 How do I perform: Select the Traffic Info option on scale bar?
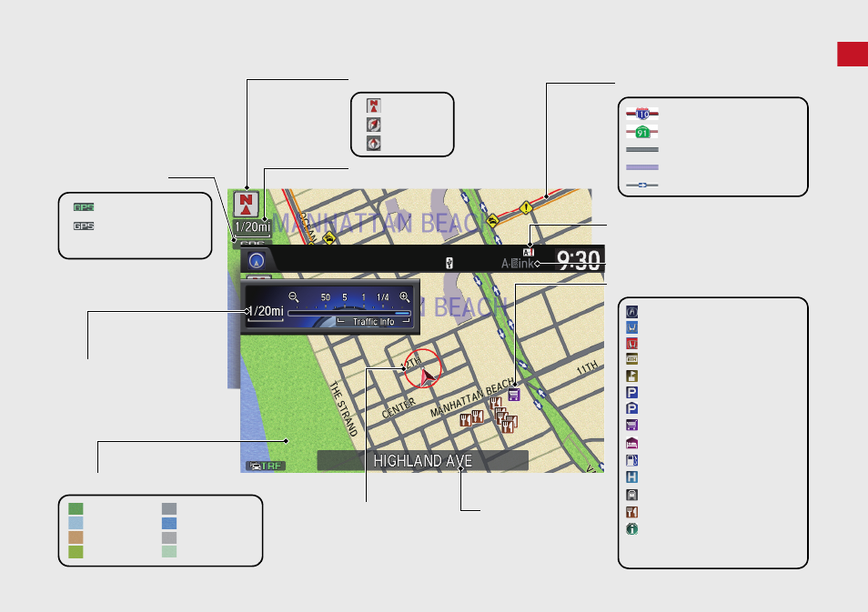click(374, 322)
